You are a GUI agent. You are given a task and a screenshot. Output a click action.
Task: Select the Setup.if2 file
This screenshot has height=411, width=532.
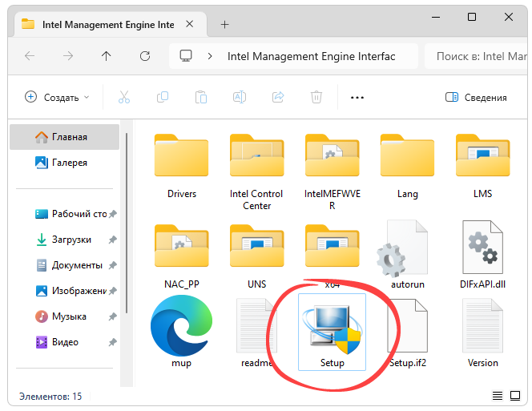(408, 332)
